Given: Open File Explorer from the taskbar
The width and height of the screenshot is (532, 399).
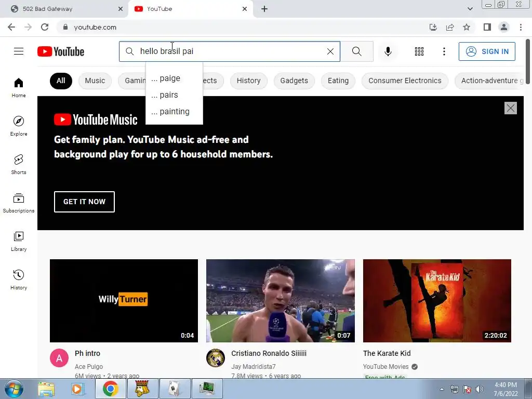Looking at the screenshot, I should [46, 389].
